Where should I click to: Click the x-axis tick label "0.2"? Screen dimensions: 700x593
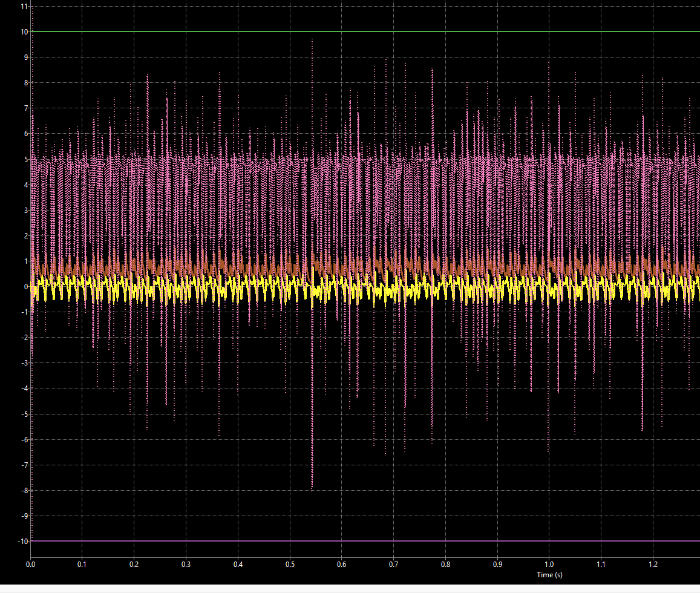(x=134, y=565)
